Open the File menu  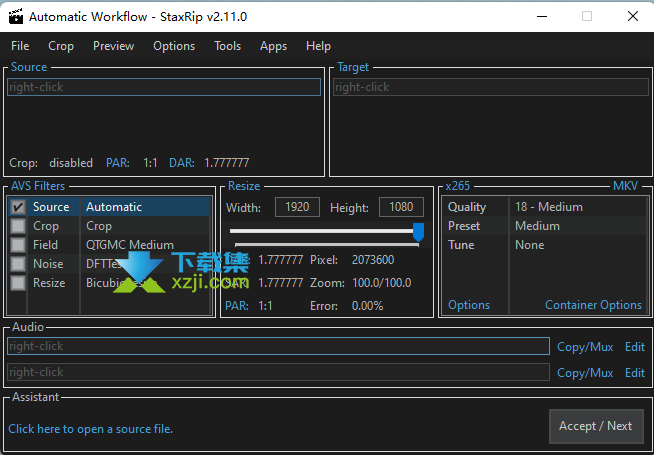coord(20,46)
